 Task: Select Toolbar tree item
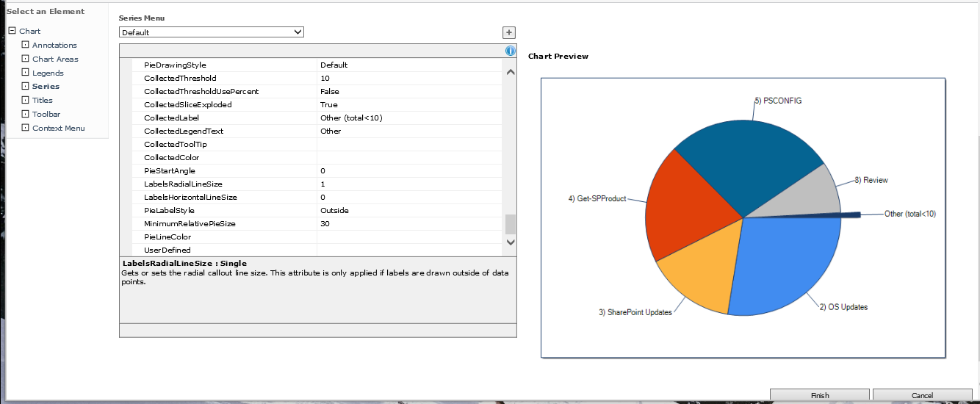[x=46, y=114]
